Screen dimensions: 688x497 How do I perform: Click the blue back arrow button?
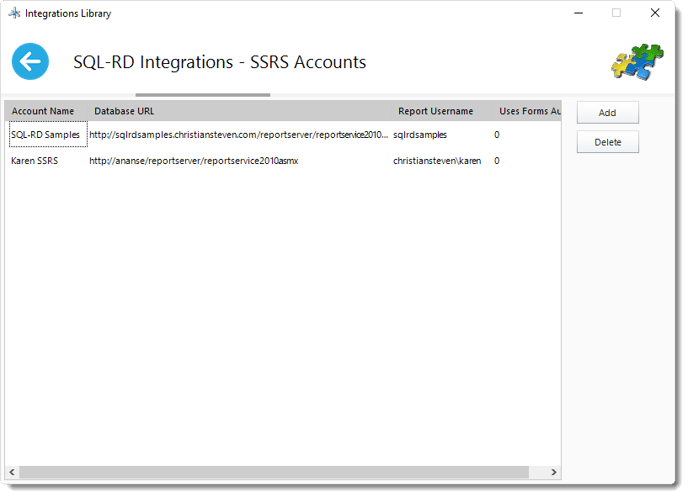[x=30, y=61]
